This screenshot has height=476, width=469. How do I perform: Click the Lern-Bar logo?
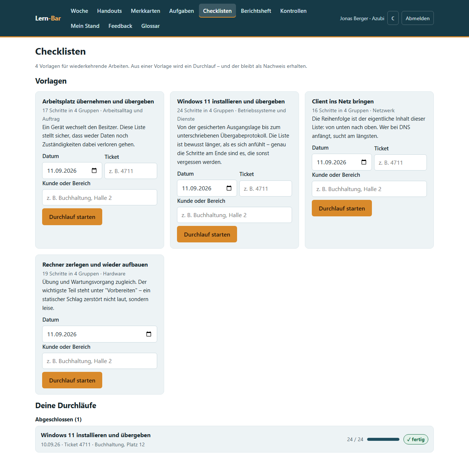48,18
